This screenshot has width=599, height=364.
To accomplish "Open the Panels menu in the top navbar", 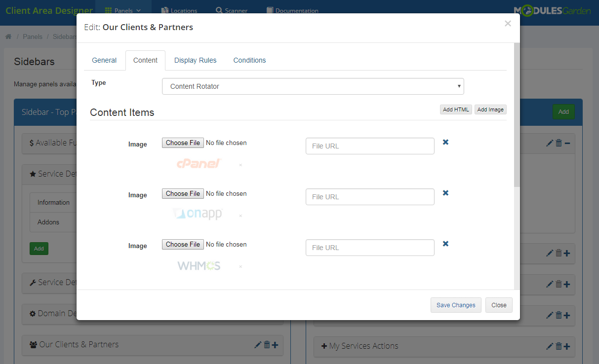I will coord(123,10).
